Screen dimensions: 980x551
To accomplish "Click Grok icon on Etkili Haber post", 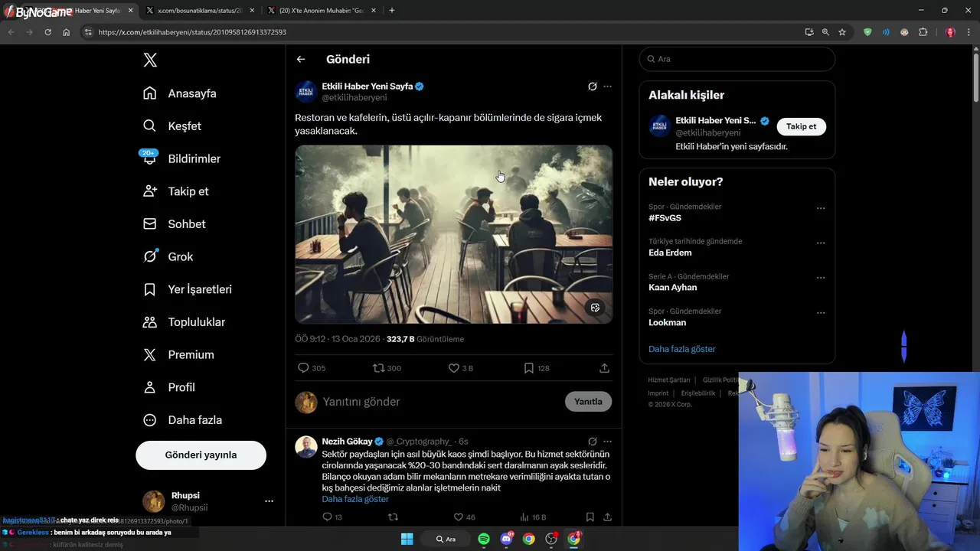I will (x=592, y=86).
